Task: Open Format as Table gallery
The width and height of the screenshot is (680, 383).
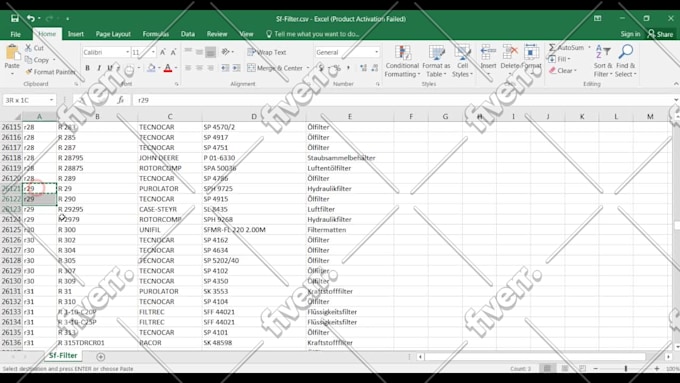Action: (x=436, y=62)
